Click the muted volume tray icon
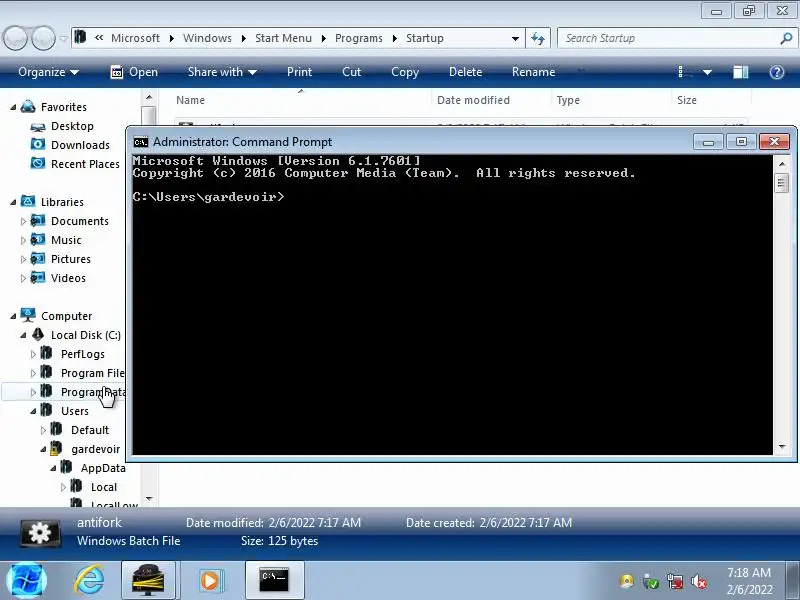The height and width of the screenshot is (600, 800). coord(699,581)
